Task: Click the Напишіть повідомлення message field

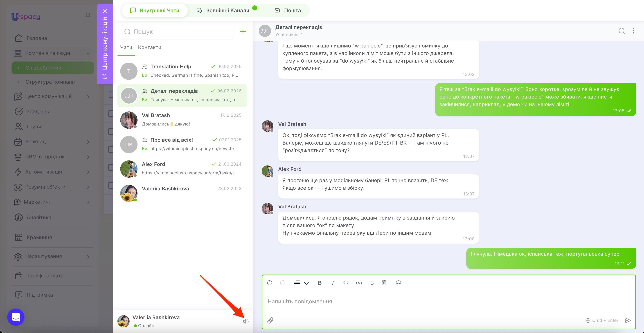Action: coord(449,302)
